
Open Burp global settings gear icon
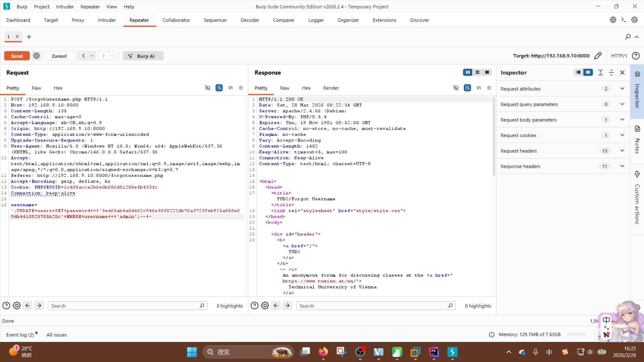coord(634,20)
